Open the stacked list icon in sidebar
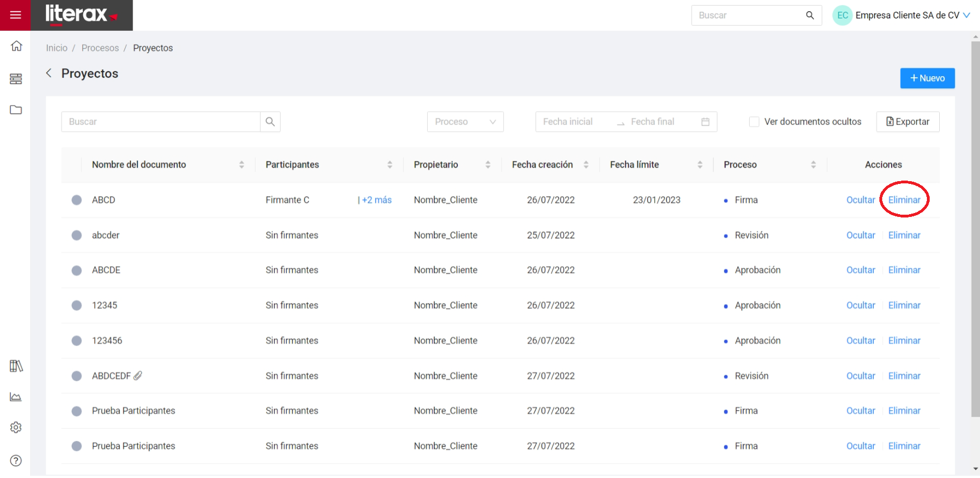980x478 pixels. pos(16,79)
